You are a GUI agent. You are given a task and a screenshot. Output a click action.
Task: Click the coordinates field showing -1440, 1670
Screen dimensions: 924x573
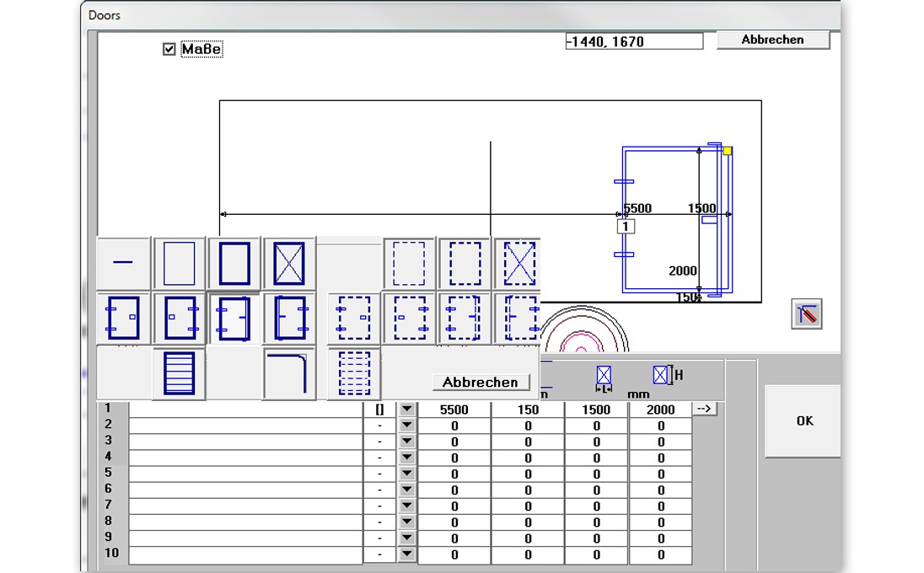click(634, 41)
